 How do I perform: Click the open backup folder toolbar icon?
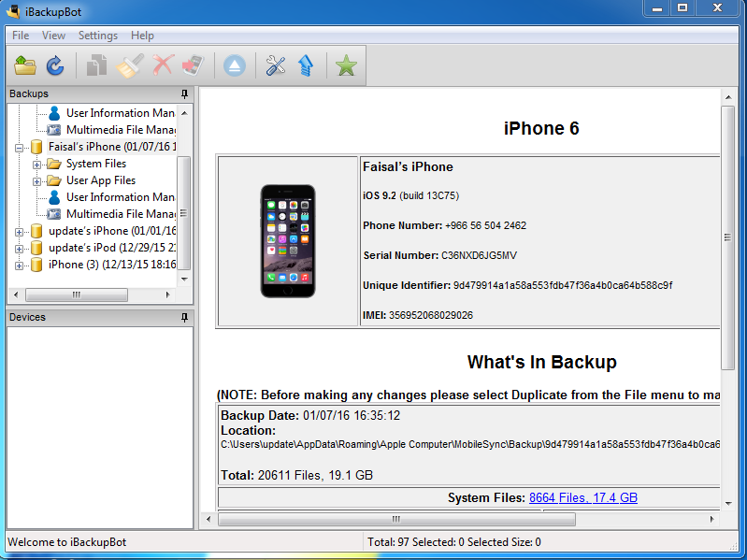coord(25,65)
